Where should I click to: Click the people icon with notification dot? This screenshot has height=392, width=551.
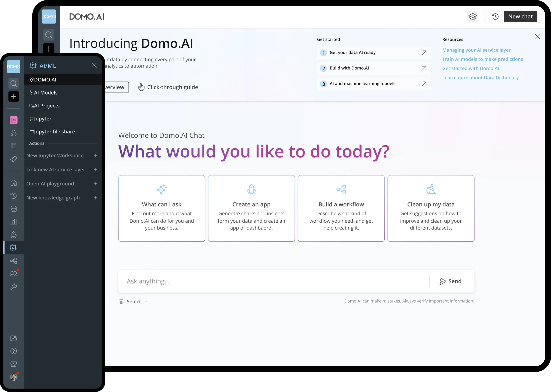click(x=14, y=274)
